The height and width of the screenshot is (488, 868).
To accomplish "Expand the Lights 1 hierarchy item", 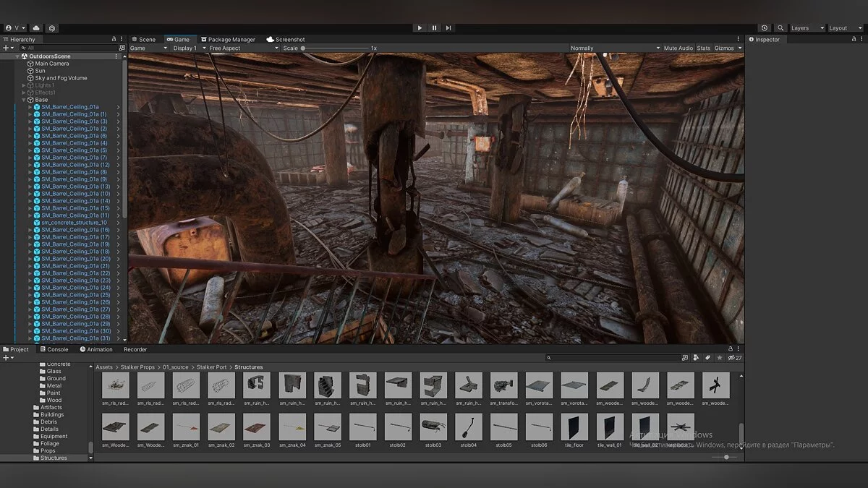I will (x=24, y=85).
